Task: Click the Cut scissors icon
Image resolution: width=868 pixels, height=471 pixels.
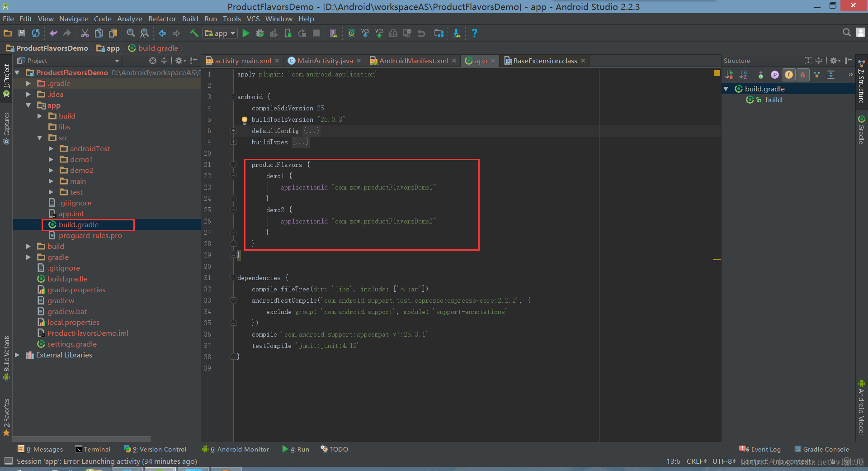Action: 85,33
